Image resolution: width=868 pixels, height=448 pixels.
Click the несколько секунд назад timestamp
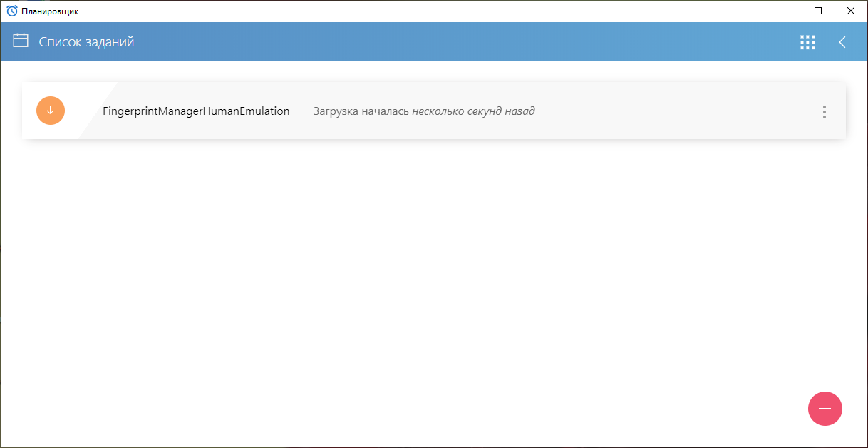pos(473,111)
